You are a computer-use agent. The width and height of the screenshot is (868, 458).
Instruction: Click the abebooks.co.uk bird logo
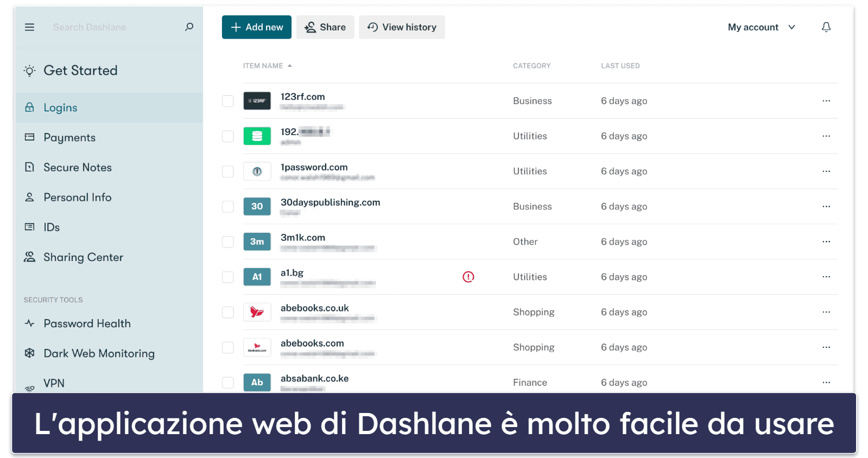[x=257, y=312]
